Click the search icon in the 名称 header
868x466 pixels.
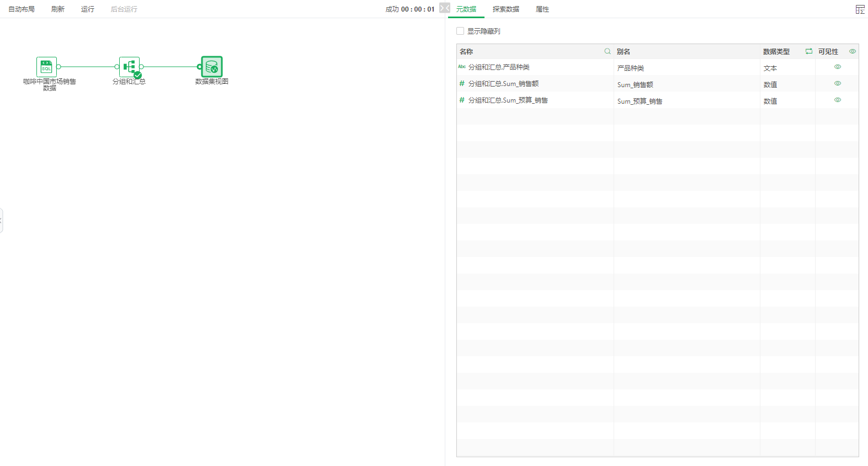pyautogui.click(x=608, y=51)
